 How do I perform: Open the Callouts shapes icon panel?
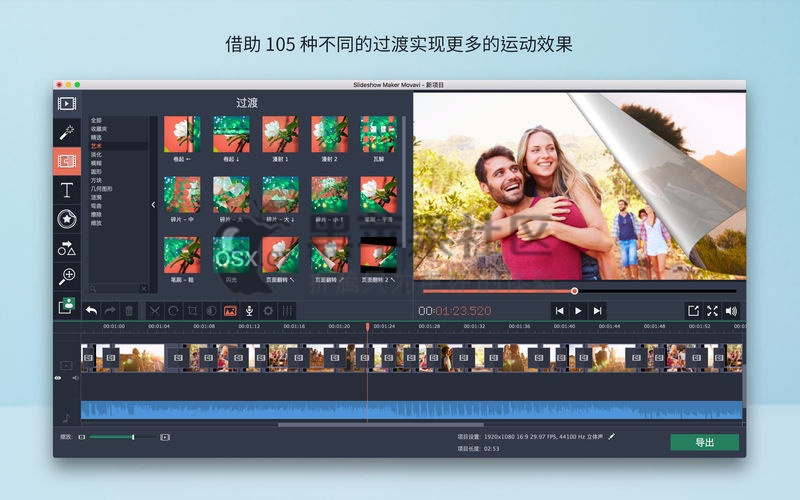[x=67, y=248]
